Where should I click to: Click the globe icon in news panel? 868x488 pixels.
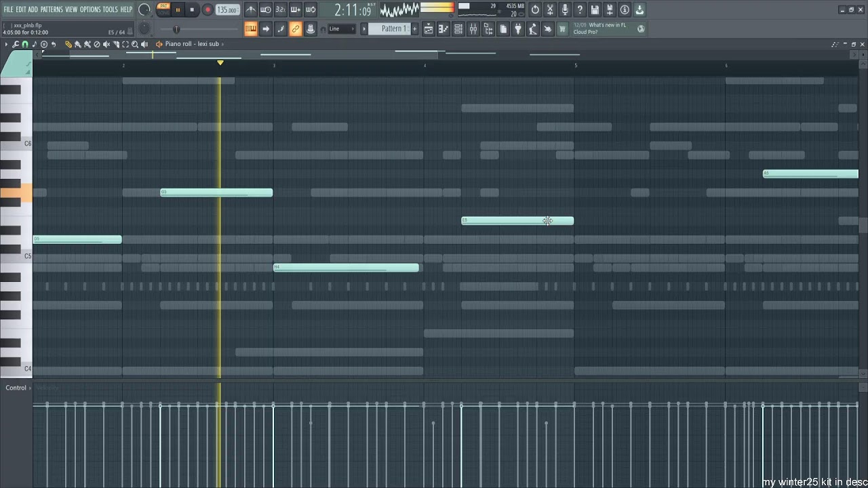coord(642,28)
